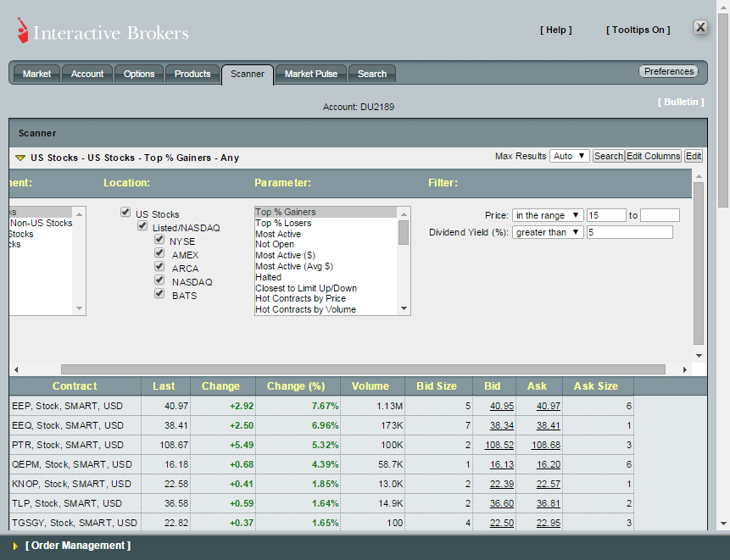The image size is (730, 560).
Task: Uncheck the BATS checkbox
Action: pyautogui.click(x=159, y=293)
